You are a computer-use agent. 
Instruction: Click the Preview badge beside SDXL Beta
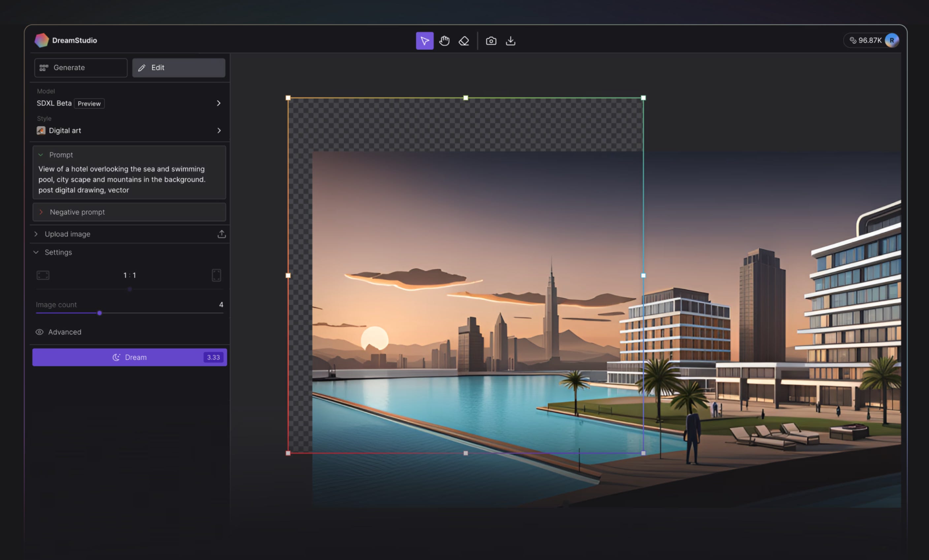point(89,104)
